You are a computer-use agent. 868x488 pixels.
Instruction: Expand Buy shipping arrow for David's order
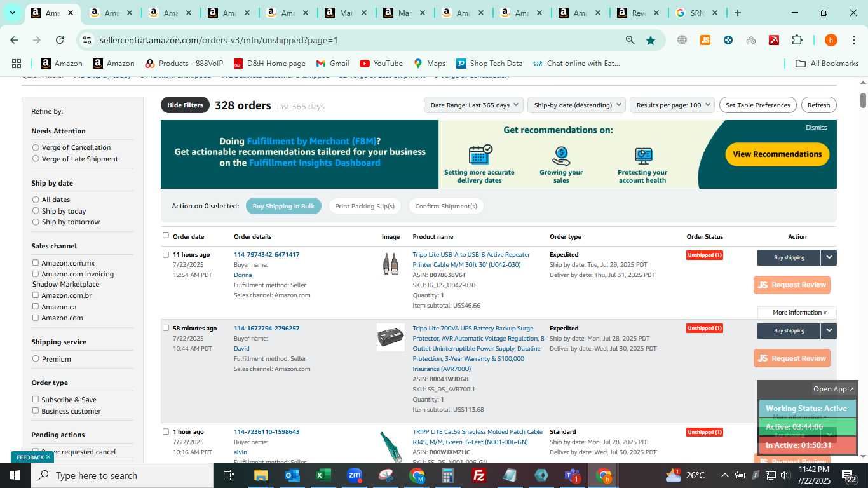tap(829, 330)
